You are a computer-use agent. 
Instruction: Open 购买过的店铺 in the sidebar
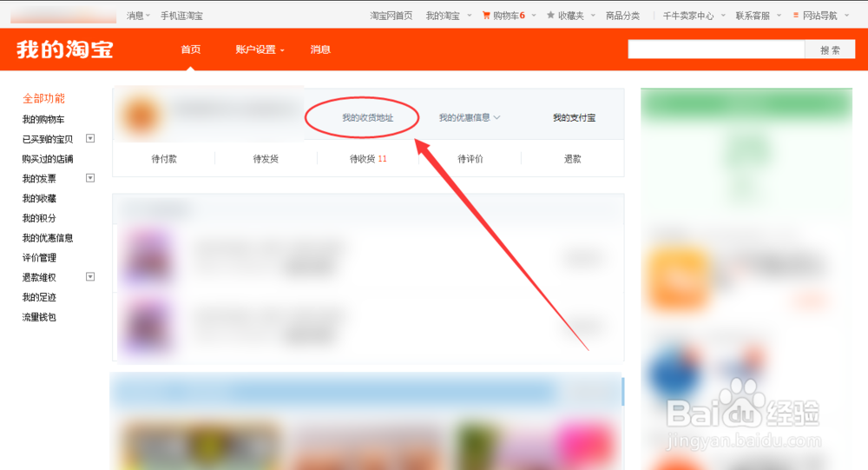(x=48, y=159)
